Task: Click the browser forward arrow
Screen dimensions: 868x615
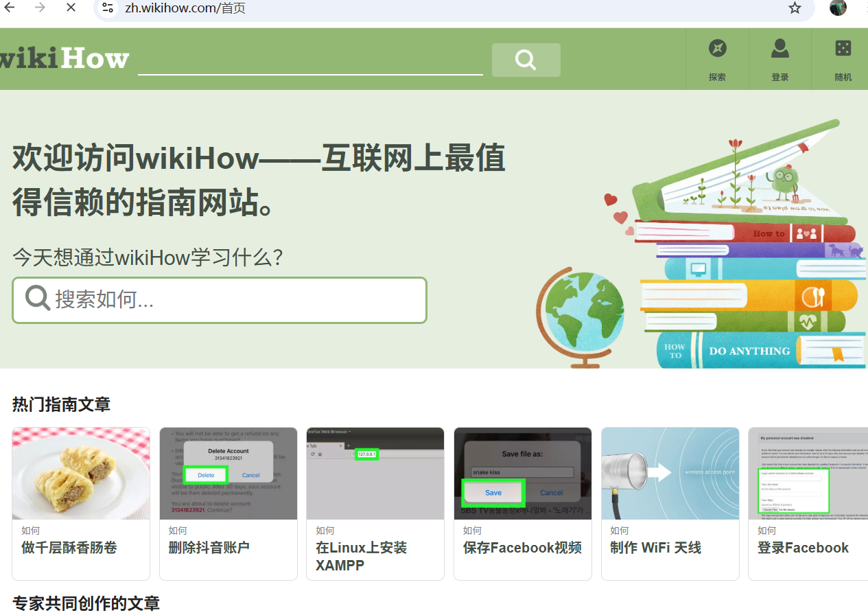Action: (40, 8)
